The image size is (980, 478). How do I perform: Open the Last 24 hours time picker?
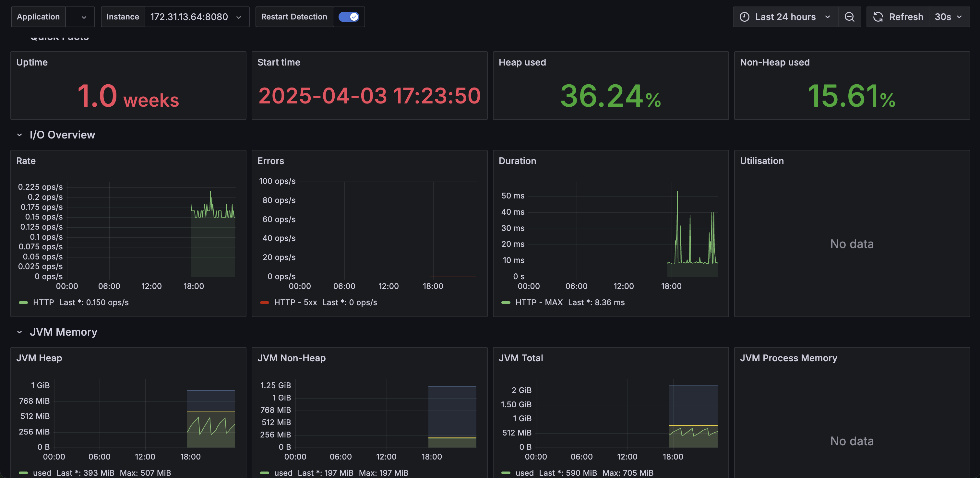pos(785,17)
